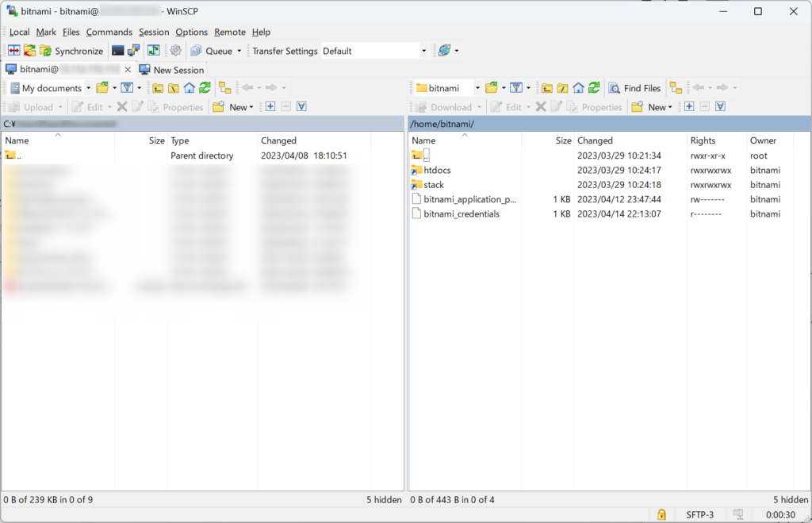Open the Mark menu
Screen dimensions: 812x523
[46, 32]
